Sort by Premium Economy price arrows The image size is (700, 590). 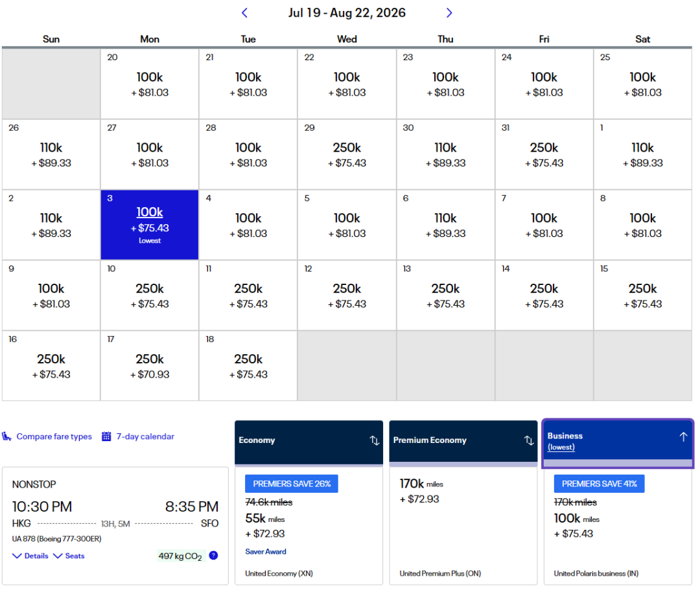point(529,440)
